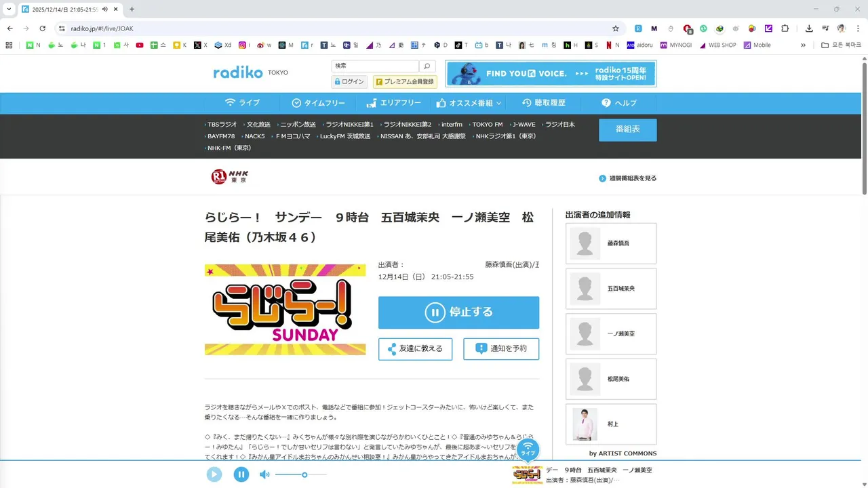Open the media control icon in toolbar
The image size is (868, 488).
tap(825, 28)
